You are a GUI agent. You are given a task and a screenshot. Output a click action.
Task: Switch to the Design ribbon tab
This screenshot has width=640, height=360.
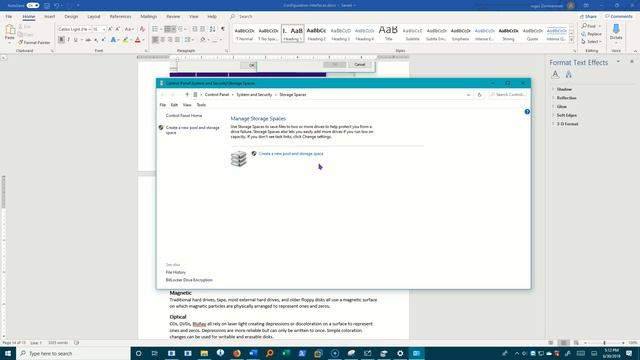pos(71,16)
